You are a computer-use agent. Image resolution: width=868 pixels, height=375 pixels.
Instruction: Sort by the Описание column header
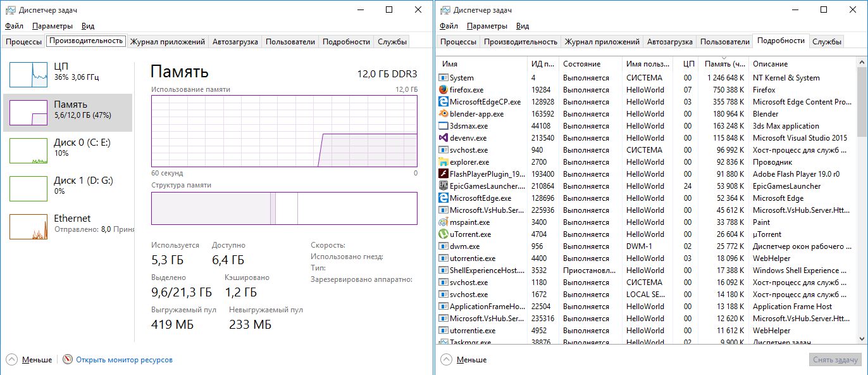click(803, 64)
